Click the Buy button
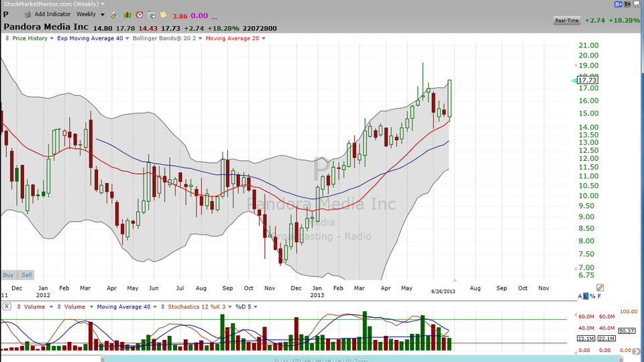The image size is (644, 362). click(8, 275)
